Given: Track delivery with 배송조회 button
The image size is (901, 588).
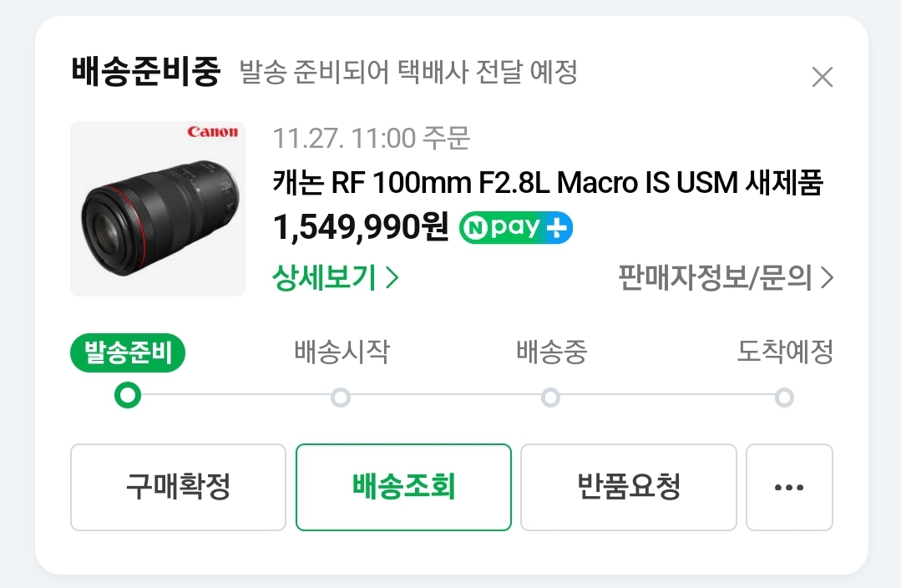Looking at the screenshot, I should [403, 487].
